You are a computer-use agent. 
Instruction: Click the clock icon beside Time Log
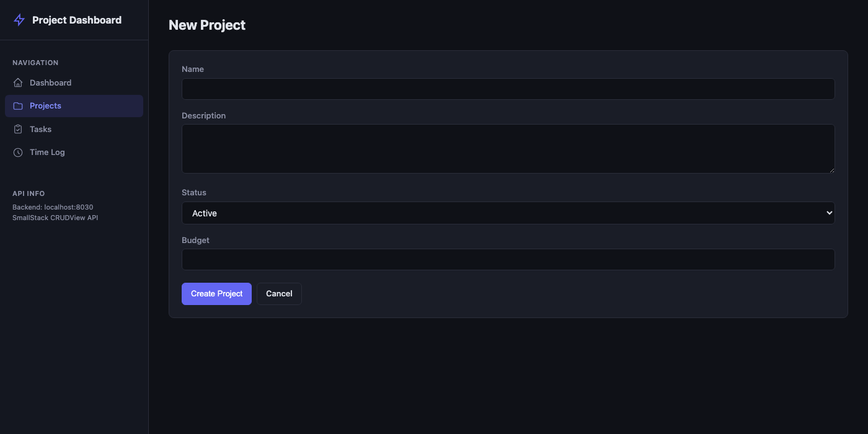pyautogui.click(x=18, y=152)
